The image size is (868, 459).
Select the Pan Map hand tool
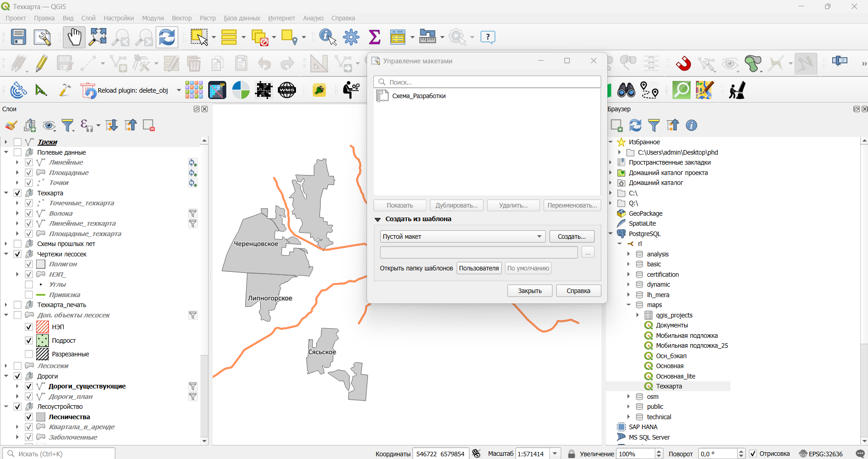pos(74,37)
